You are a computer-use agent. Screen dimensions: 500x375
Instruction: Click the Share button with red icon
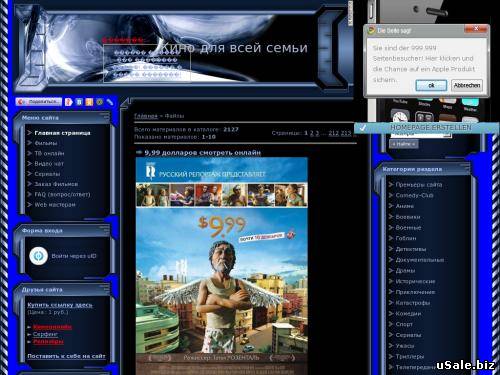39,102
